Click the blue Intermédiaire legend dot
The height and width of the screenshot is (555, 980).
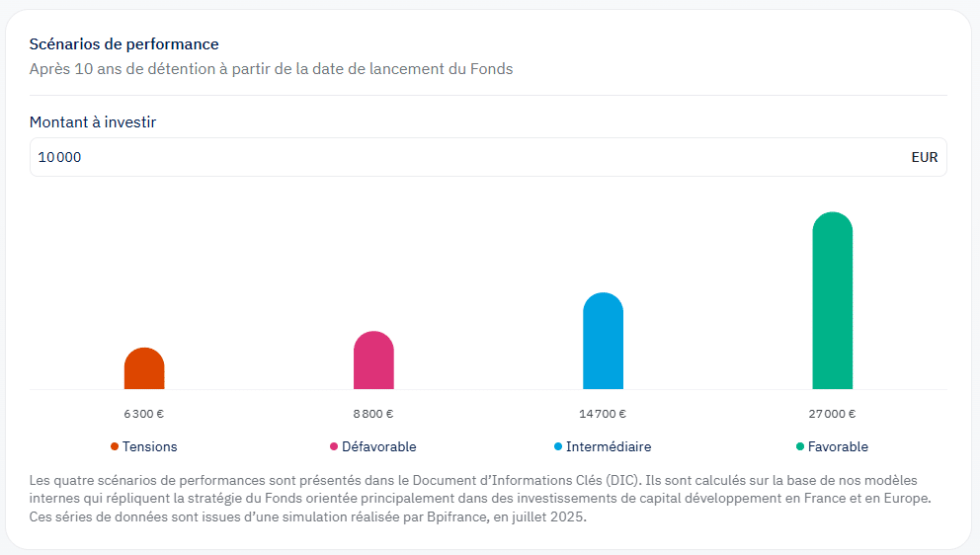[x=558, y=446]
